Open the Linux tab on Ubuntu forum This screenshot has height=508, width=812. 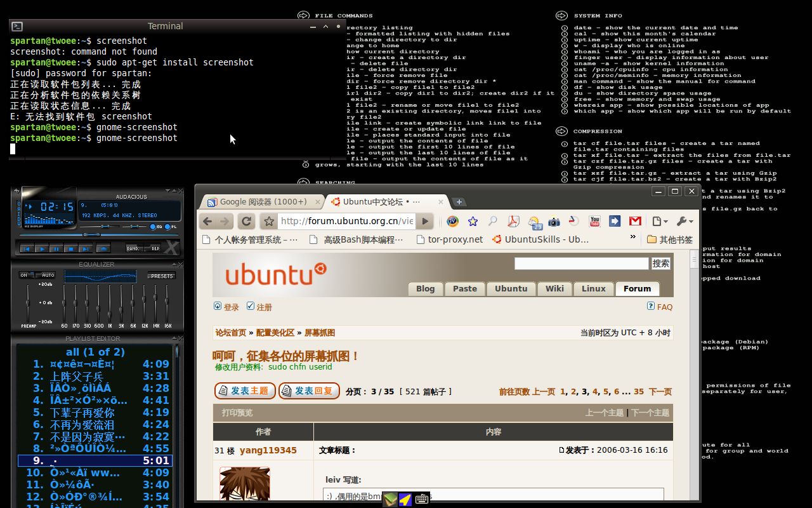click(594, 288)
